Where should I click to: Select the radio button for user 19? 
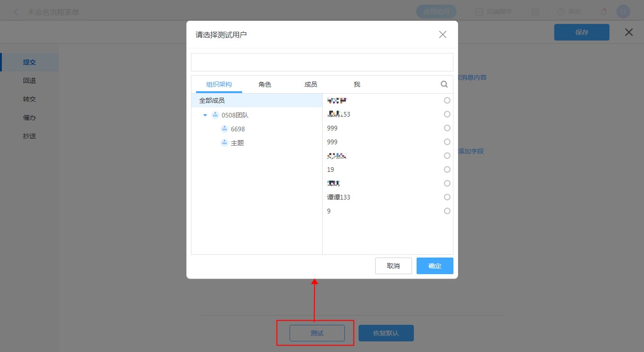click(x=447, y=170)
